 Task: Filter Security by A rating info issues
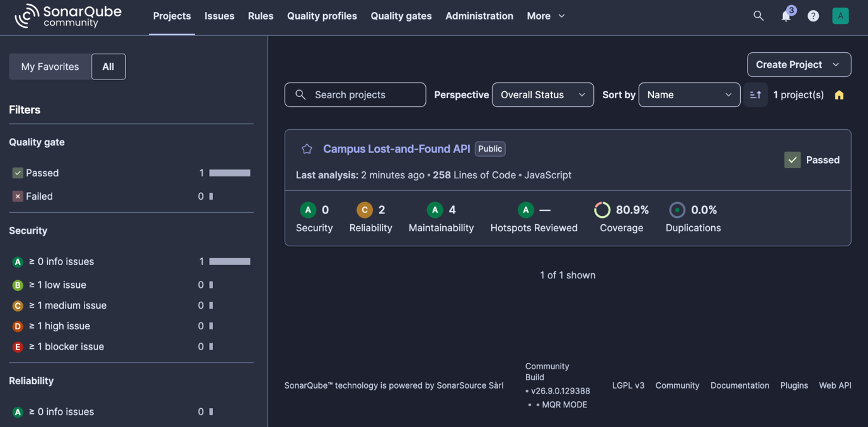point(131,261)
